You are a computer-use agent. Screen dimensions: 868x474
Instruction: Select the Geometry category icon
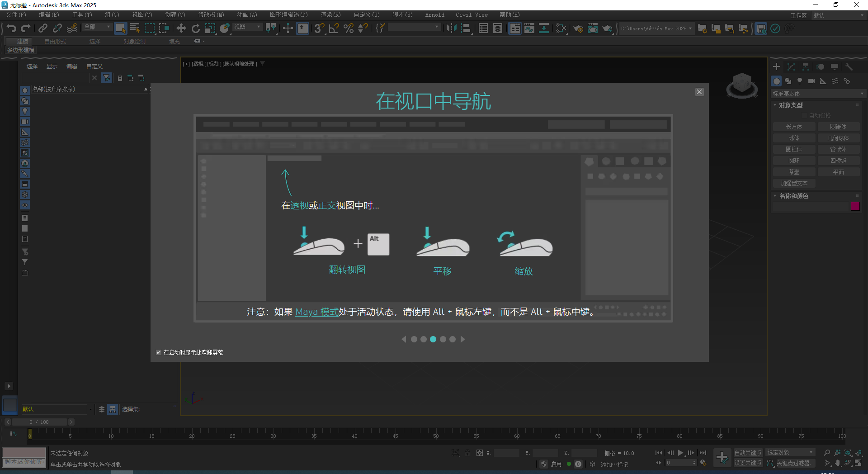coord(777,81)
